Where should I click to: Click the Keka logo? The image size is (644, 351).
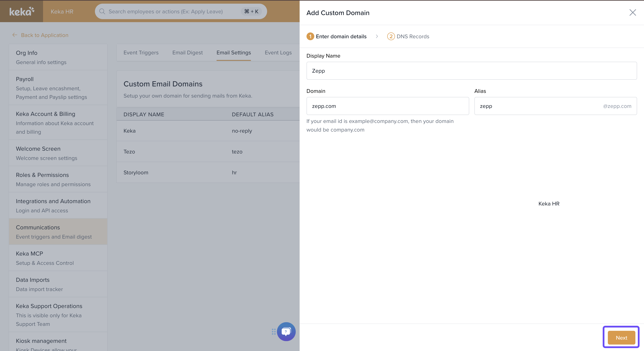click(x=22, y=11)
